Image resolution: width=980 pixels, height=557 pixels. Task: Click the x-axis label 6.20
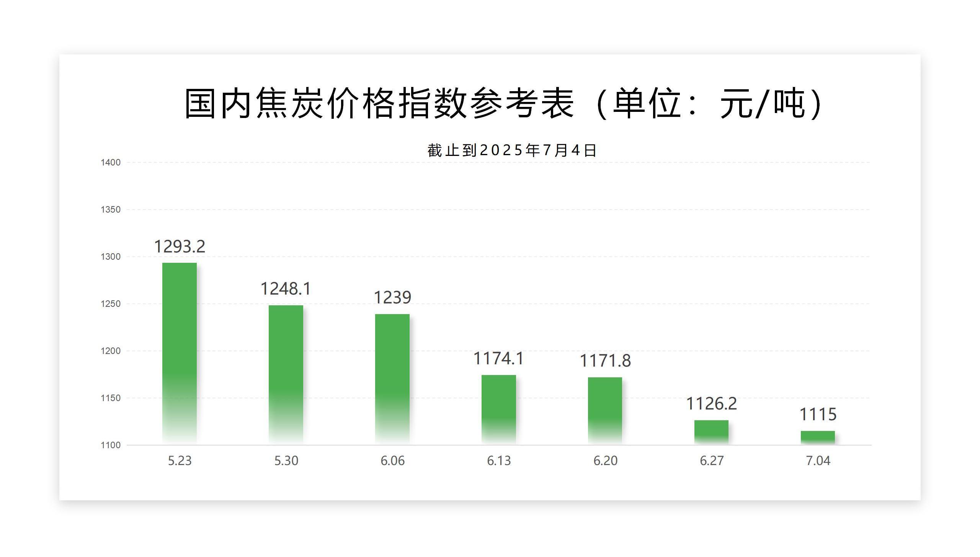coord(605,460)
